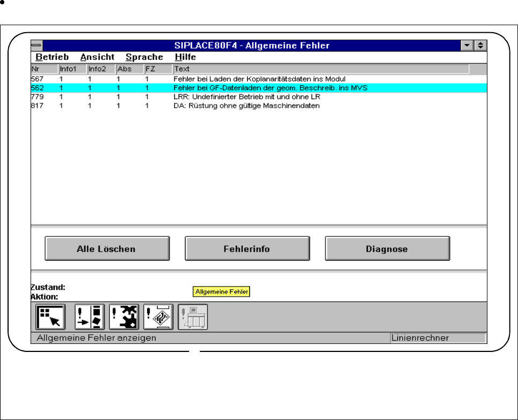
Task: Open the Hilfe menu
Action: pyautogui.click(x=186, y=57)
